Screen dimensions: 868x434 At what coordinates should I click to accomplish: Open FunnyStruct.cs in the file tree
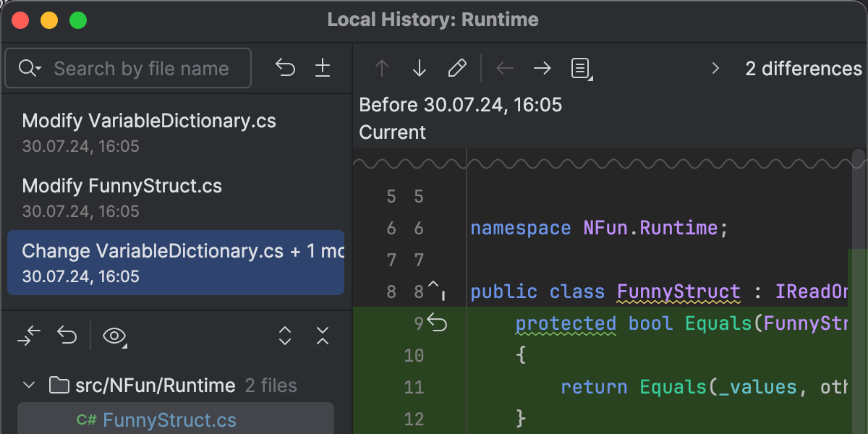169,420
